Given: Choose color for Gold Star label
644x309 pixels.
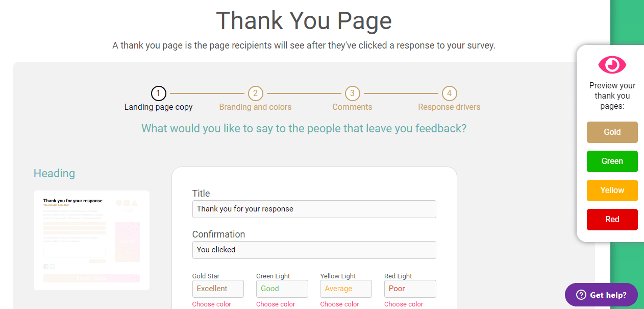Looking at the screenshot, I should click(212, 304).
